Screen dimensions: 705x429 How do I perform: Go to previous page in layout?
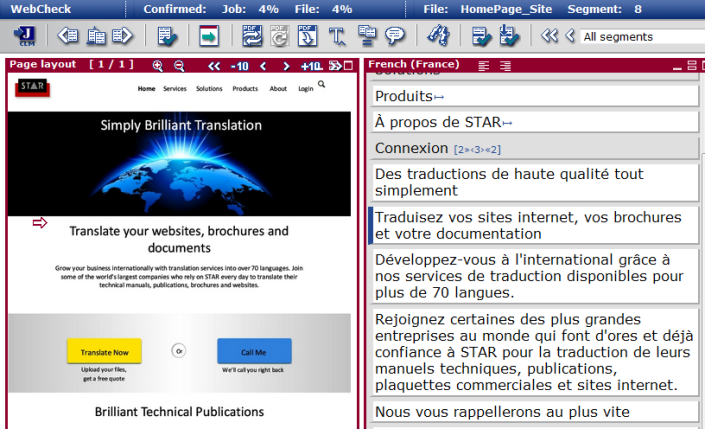pyautogui.click(x=263, y=67)
